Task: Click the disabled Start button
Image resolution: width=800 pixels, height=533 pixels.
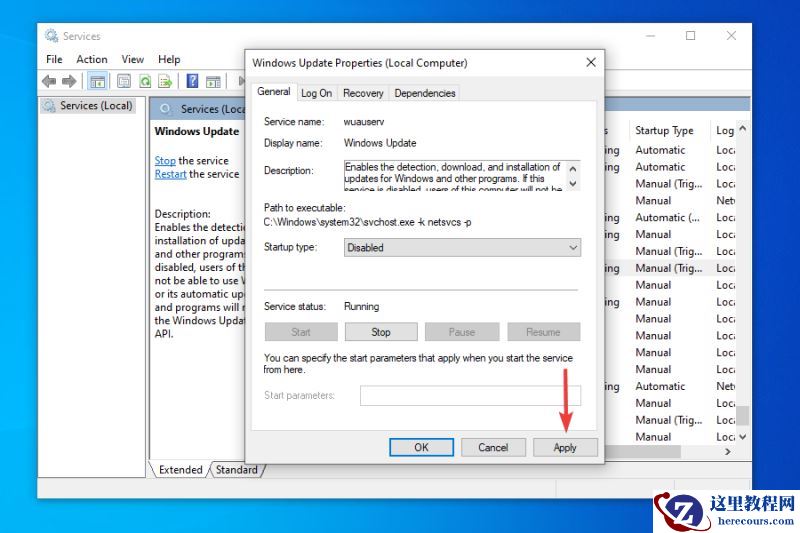Action: pos(301,332)
